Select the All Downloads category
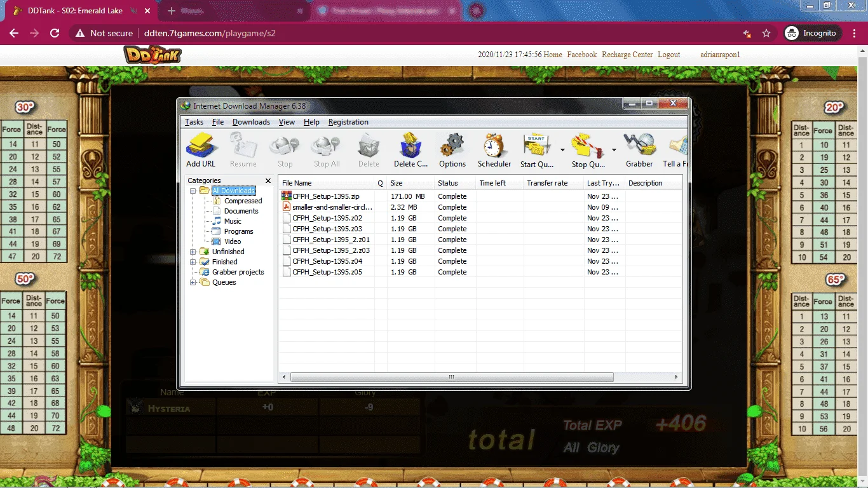Screen dimensions: 868x488 coord(233,191)
